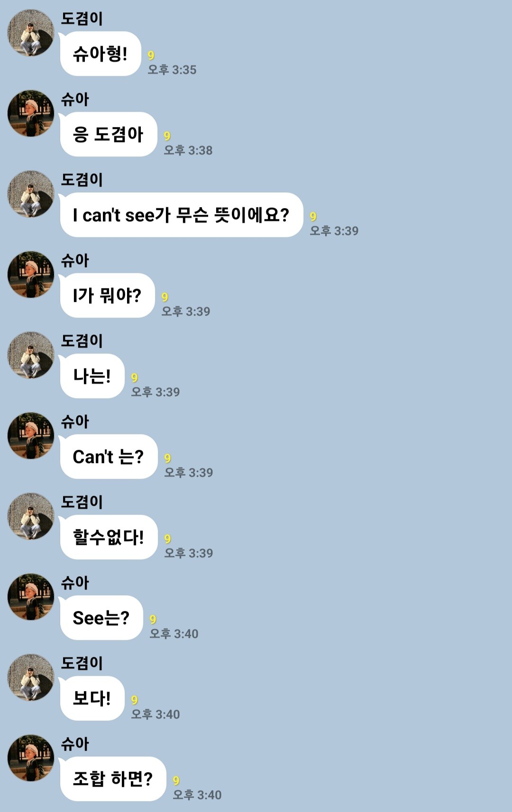The image size is (512, 812).
Task: Open 도겸이's profile picture next to 나는!
Action: click(31, 355)
